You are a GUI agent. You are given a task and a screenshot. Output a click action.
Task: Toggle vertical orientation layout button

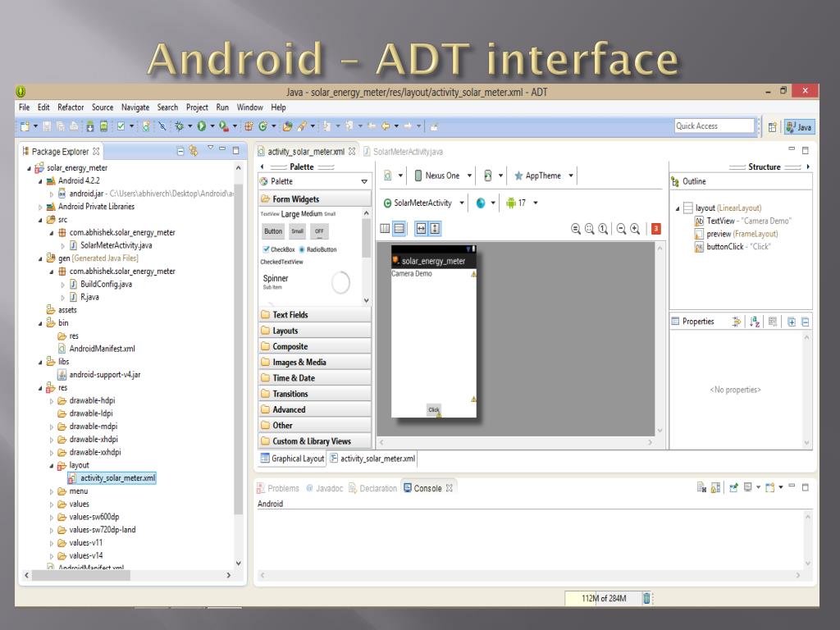[399, 229]
